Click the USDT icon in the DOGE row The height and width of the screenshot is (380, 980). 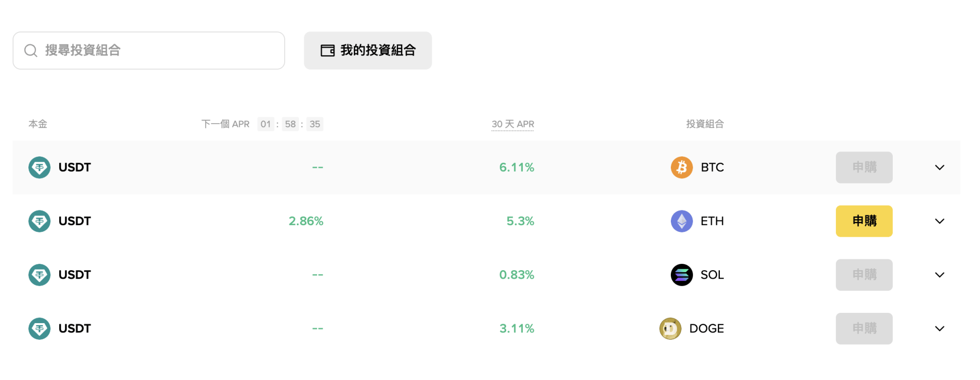(39, 329)
